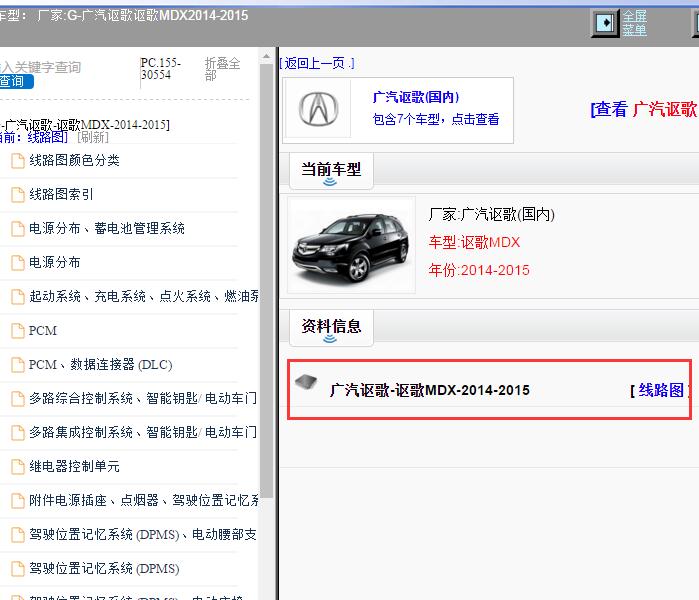Click the 年份:2014-2015 text
The image size is (699, 600).
[x=479, y=270]
